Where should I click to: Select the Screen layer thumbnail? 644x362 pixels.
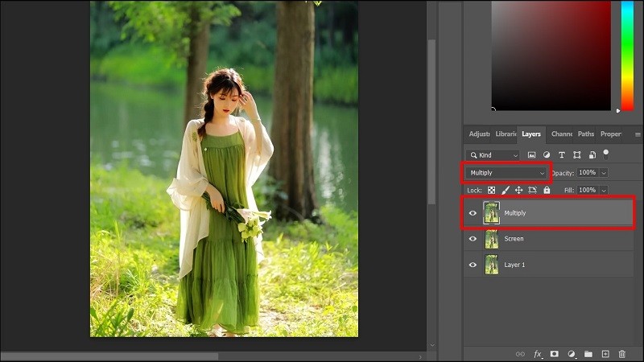(492, 238)
